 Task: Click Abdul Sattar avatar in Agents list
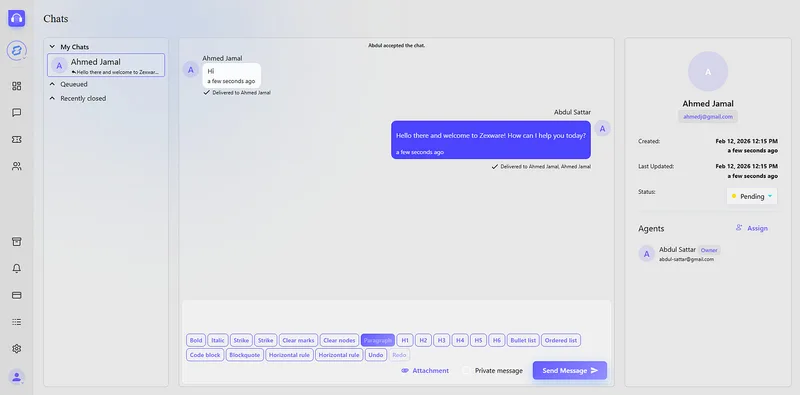646,254
